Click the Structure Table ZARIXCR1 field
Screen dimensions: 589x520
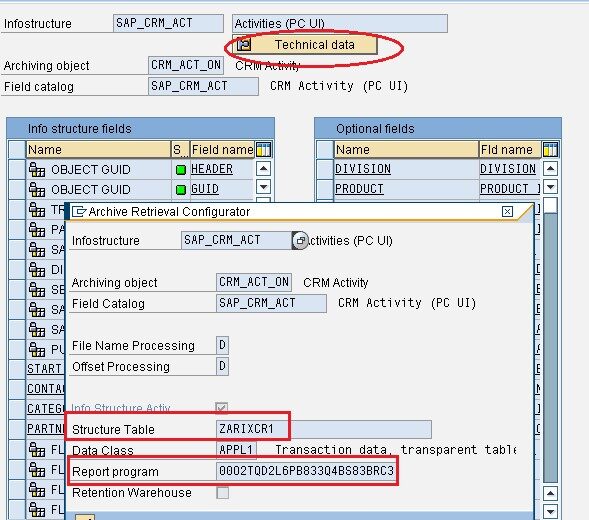(x=324, y=429)
